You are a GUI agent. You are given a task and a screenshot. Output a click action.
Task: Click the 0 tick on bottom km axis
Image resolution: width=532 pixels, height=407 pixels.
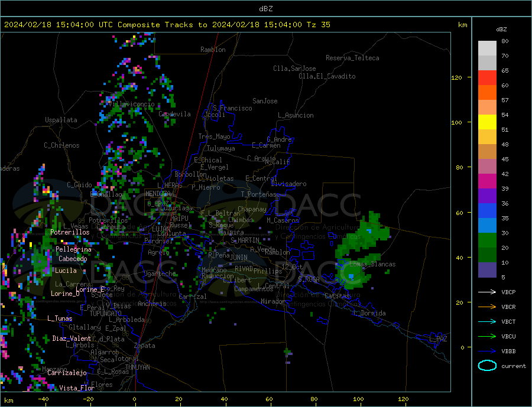(135, 399)
